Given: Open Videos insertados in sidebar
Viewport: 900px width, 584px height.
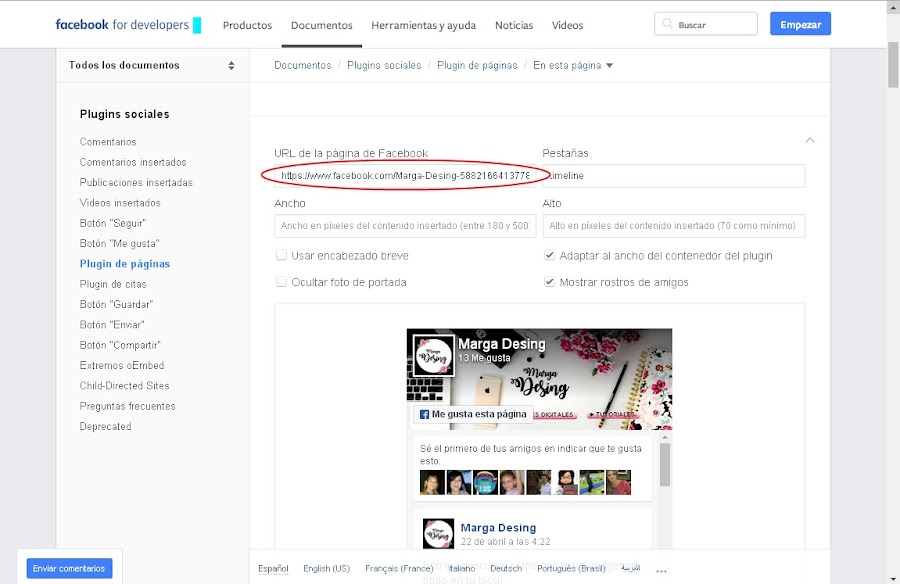Looking at the screenshot, I should click(x=120, y=203).
